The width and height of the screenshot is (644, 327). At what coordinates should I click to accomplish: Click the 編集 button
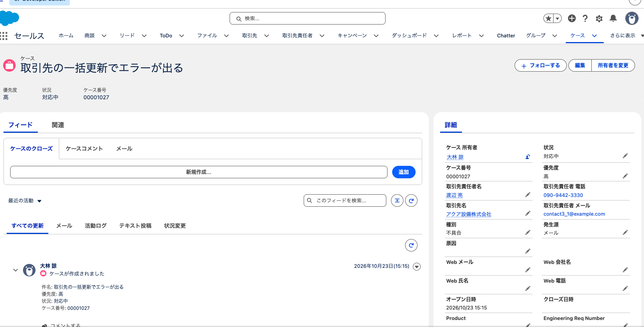click(x=580, y=65)
